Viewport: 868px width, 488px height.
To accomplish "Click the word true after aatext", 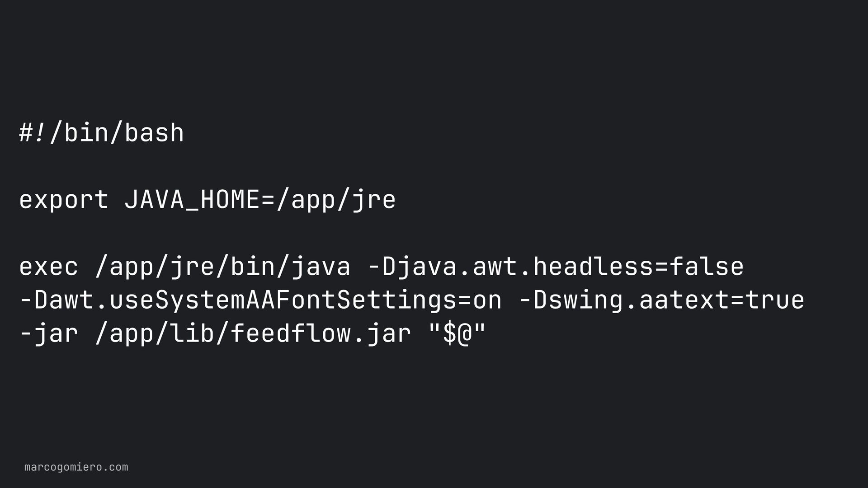I will (775, 300).
